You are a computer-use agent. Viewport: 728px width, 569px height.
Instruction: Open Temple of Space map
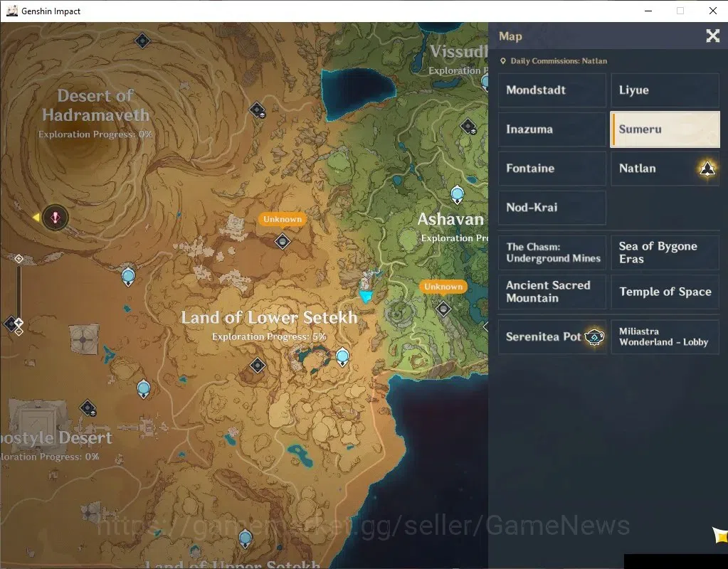665,292
